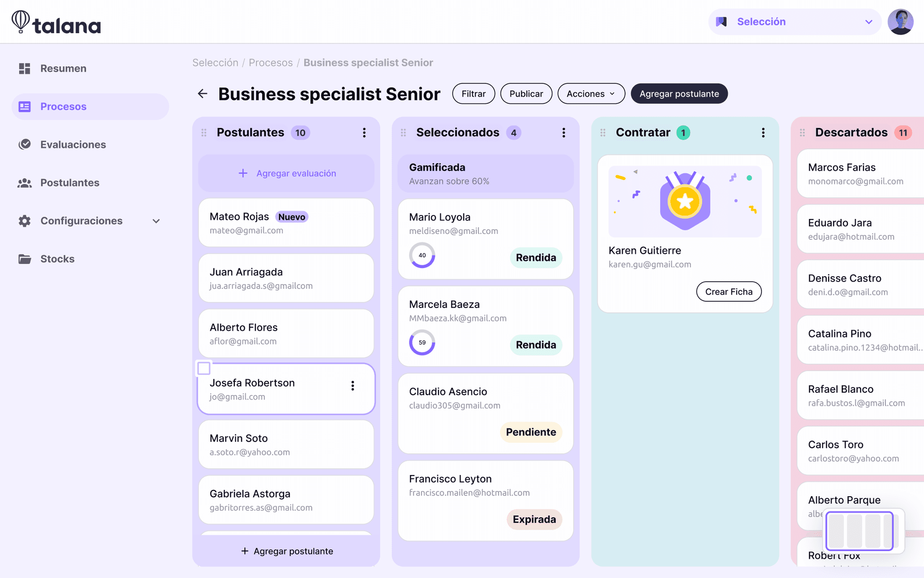Click the Procesos breadcrumb link

(x=270, y=63)
